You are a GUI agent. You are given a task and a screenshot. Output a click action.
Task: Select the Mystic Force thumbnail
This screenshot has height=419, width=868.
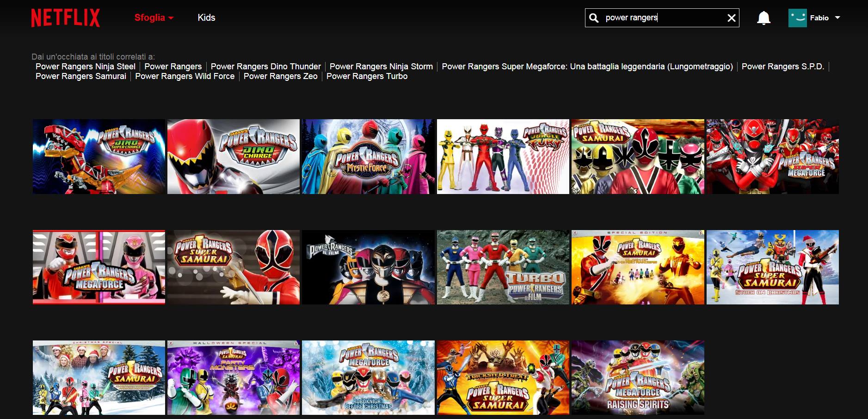(368, 157)
